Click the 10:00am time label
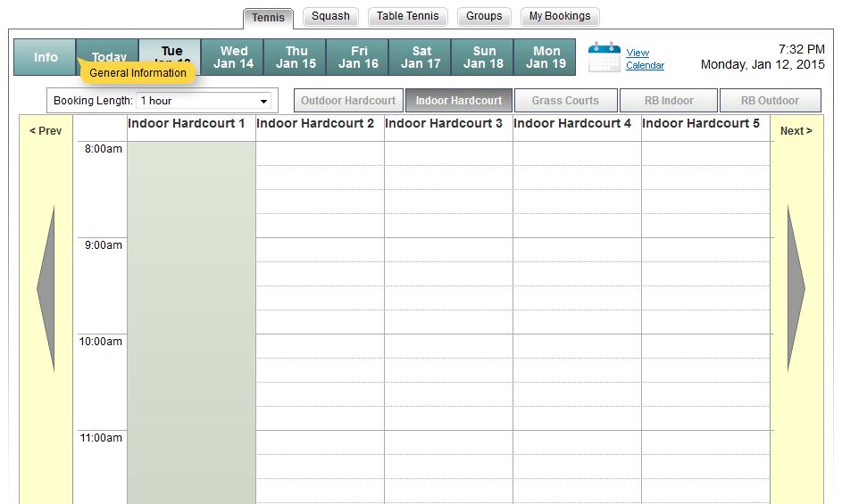The width and height of the screenshot is (842, 504). point(100,342)
